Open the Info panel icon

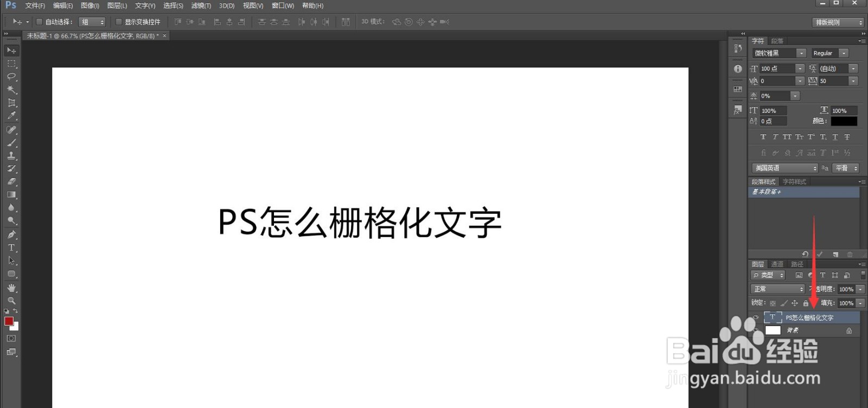click(x=738, y=69)
